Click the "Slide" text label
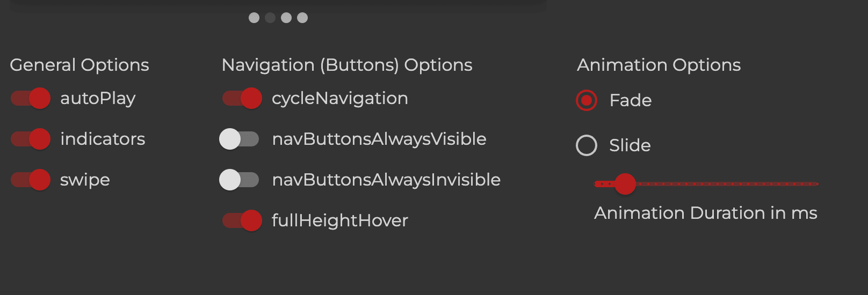Viewport: 868px width, 295px height. tap(630, 145)
